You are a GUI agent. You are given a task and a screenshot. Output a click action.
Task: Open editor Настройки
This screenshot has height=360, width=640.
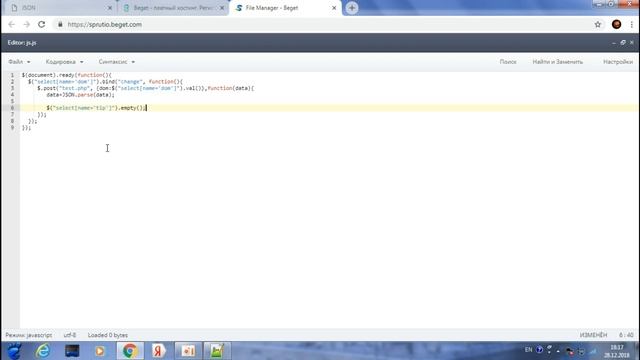[618, 62]
